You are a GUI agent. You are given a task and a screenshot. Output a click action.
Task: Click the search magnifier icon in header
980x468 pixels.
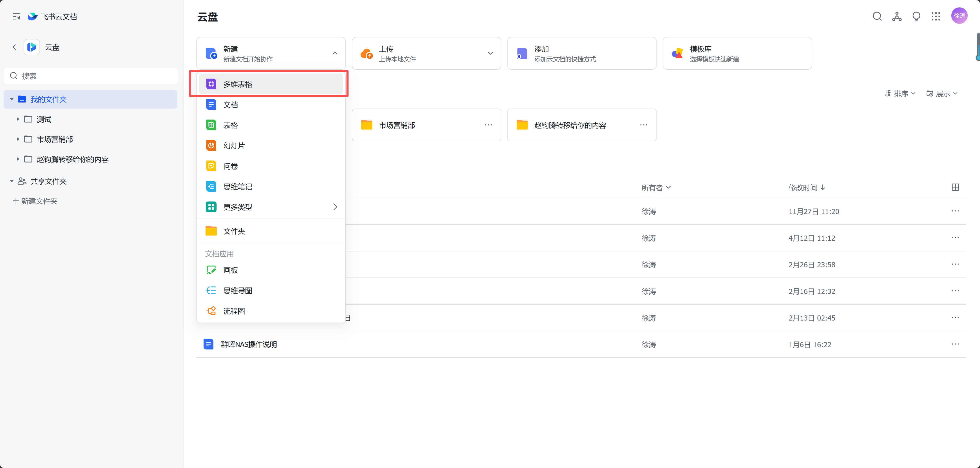pos(877,16)
